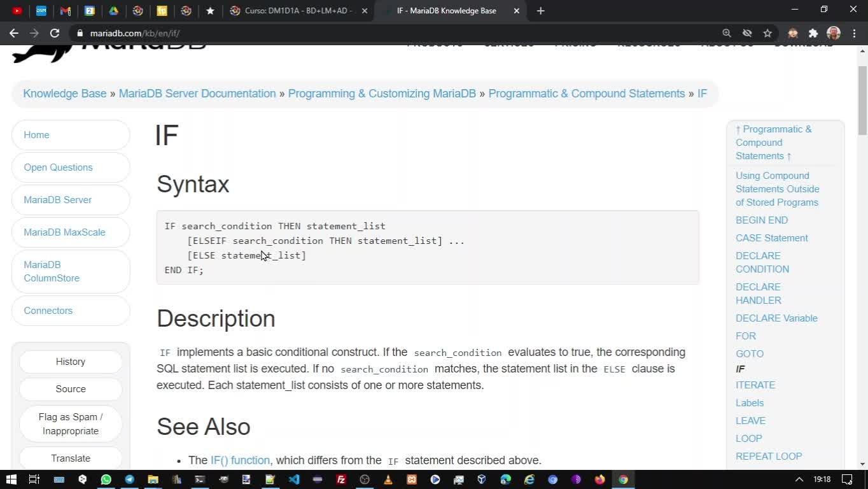This screenshot has height=489, width=868.
Task: Click the page's vertical scrollbar thumb
Action: click(x=862, y=101)
